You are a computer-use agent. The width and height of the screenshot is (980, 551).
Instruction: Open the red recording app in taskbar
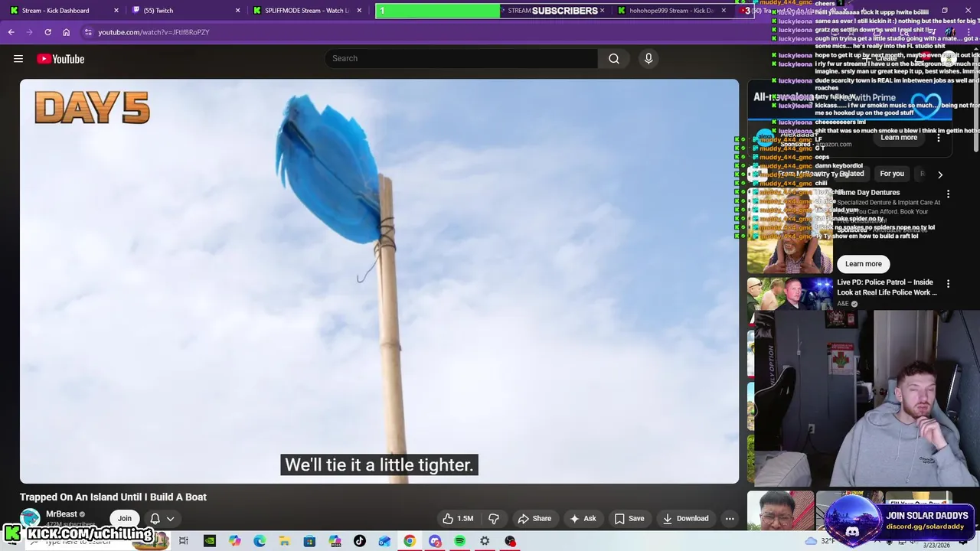(x=510, y=541)
